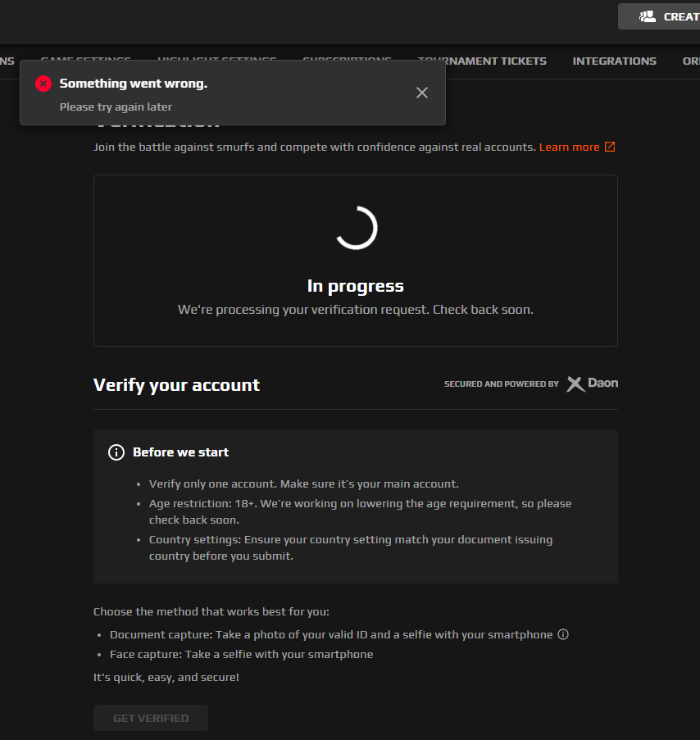Click the info icon after Document capture line

click(563, 634)
